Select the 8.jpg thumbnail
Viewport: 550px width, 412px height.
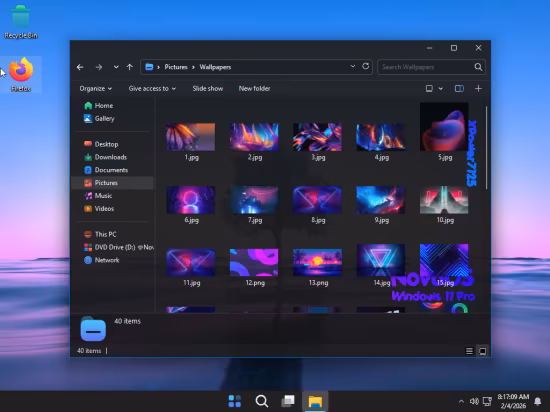[317, 200]
